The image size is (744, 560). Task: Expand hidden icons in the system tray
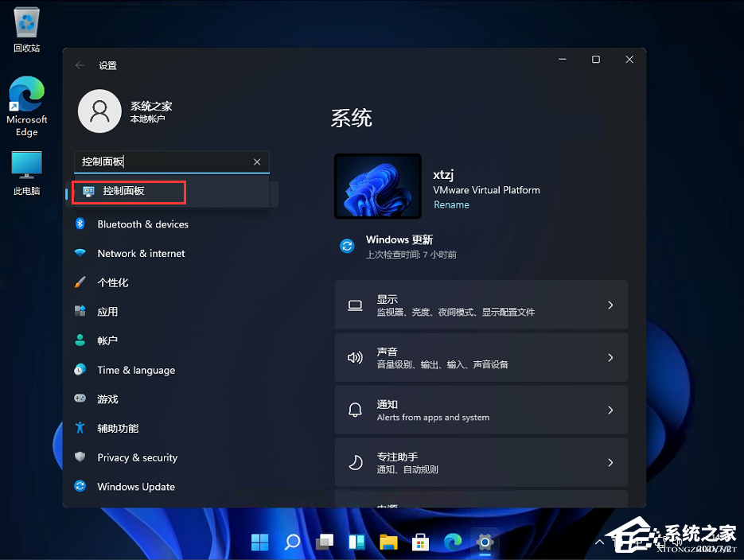(599, 542)
